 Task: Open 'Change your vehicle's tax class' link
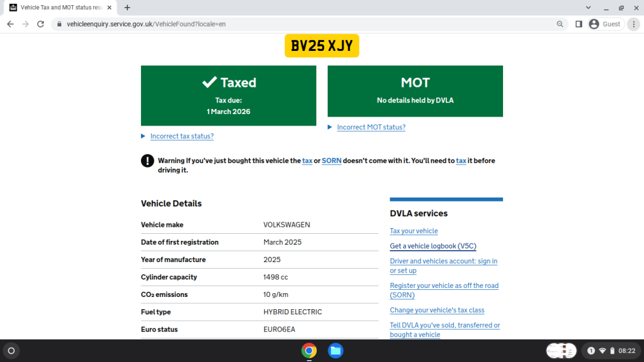(437, 310)
